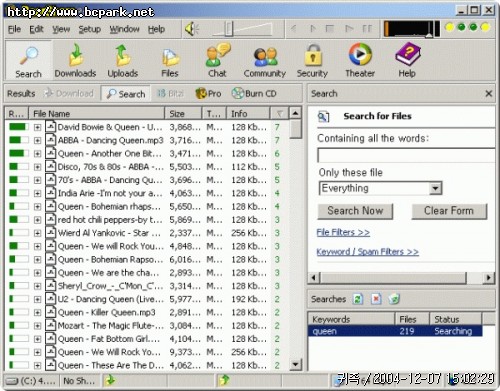
Task: Open the purple Help book icon
Action: coord(407,55)
